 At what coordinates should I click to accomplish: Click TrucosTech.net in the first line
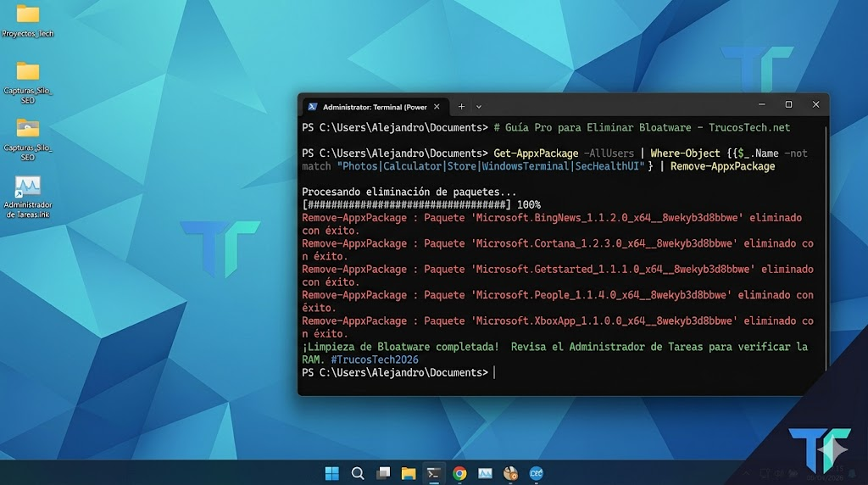(x=749, y=127)
